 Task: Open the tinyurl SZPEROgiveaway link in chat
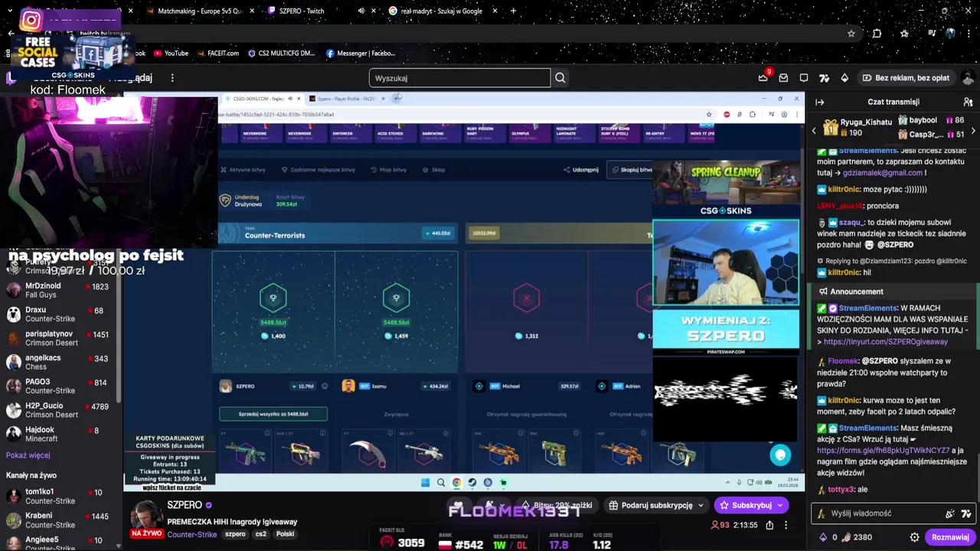click(886, 342)
